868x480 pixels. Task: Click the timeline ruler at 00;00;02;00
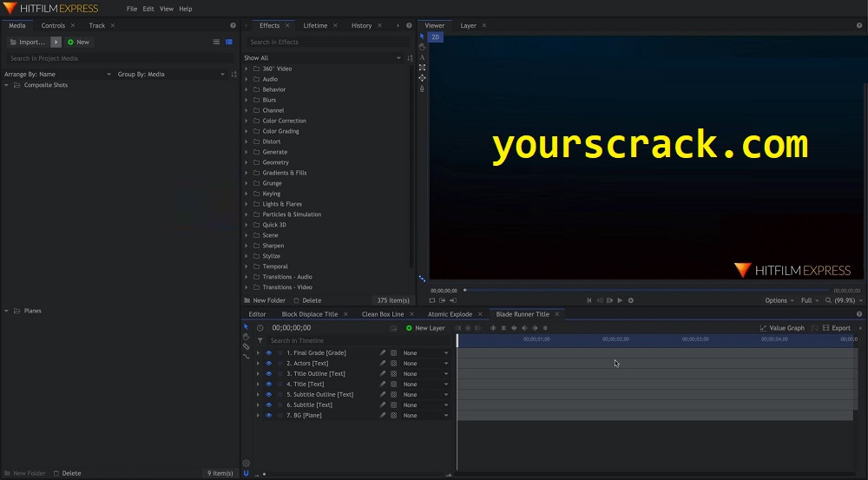615,339
